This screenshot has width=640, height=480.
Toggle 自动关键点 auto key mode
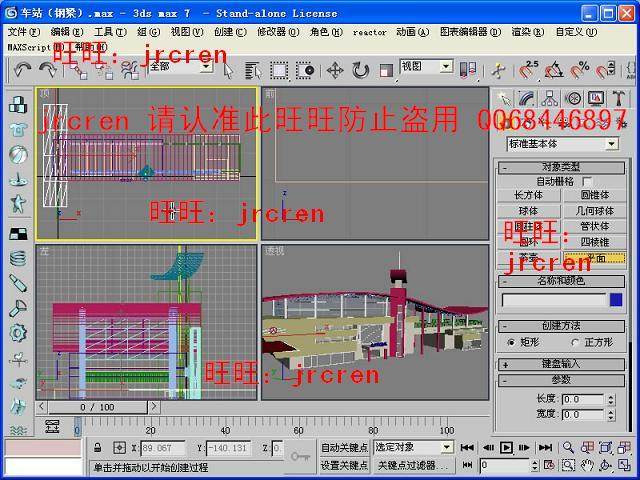click(x=344, y=448)
